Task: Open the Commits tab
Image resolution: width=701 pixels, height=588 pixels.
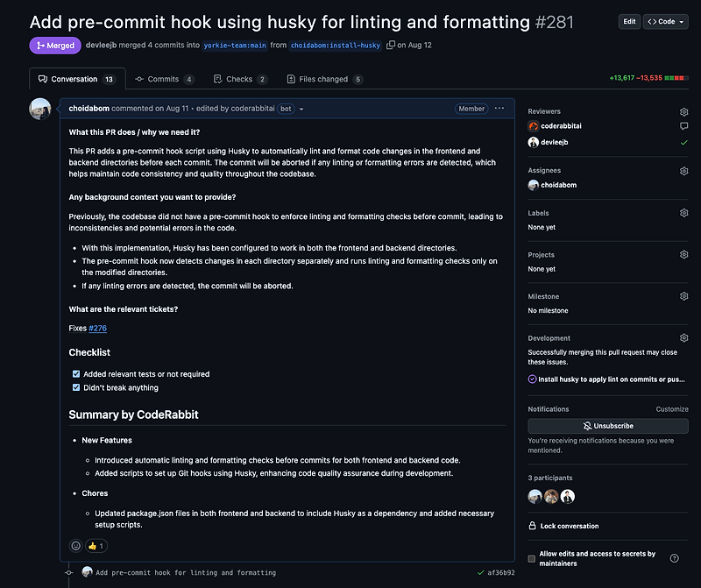Action: [165, 78]
